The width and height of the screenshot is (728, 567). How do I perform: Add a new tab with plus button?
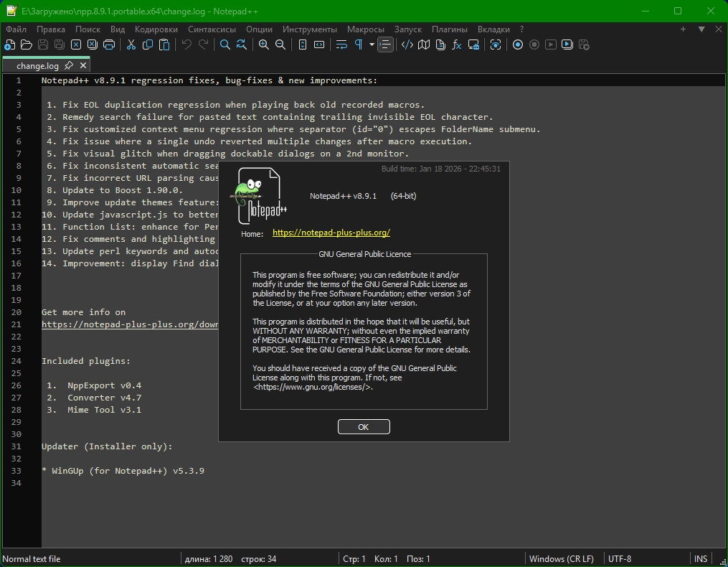pyautogui.click(x=683, y=29)
